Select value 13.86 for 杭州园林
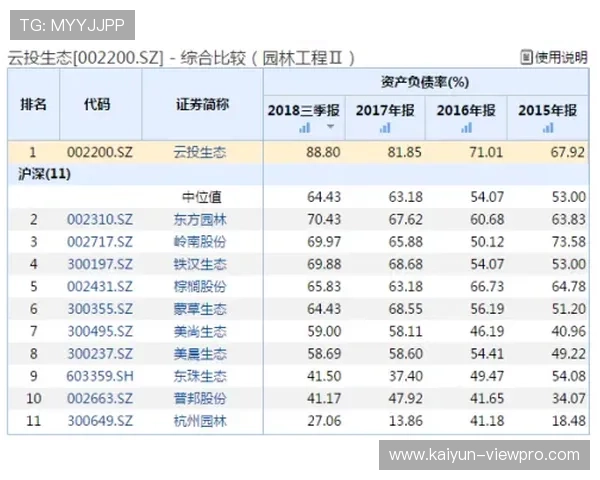The width and height of the screenshot is (600, 480). click(406, 421)
